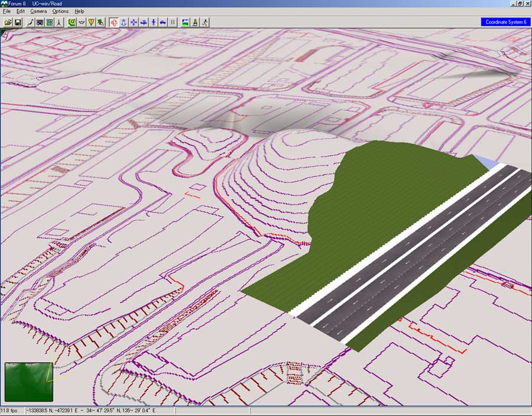
Task: Select the red rotate camera mode icon
Action: [x=113, y=22]
